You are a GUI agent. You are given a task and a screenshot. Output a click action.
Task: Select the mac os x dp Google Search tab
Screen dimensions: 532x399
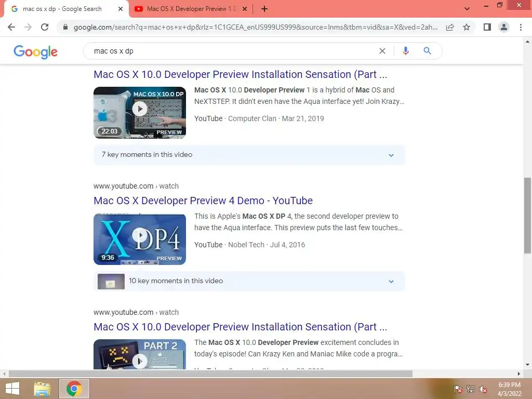(62, 9)
